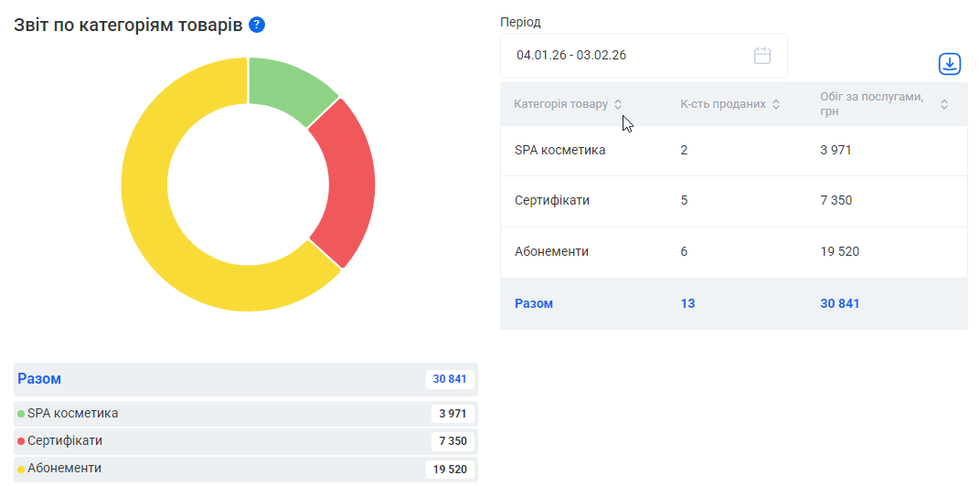Click the Разом summary bar under chart
Screen dimensions: 980x486
pos(219,379)
